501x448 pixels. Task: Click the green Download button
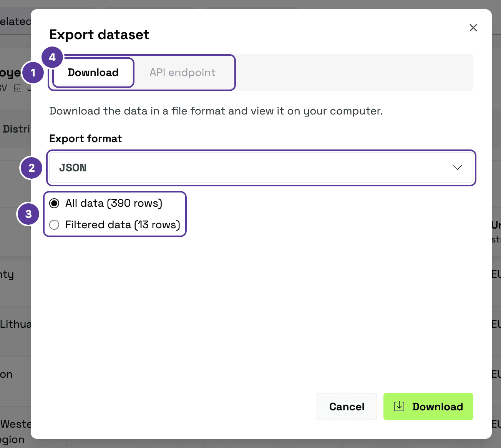click(428, 407)
